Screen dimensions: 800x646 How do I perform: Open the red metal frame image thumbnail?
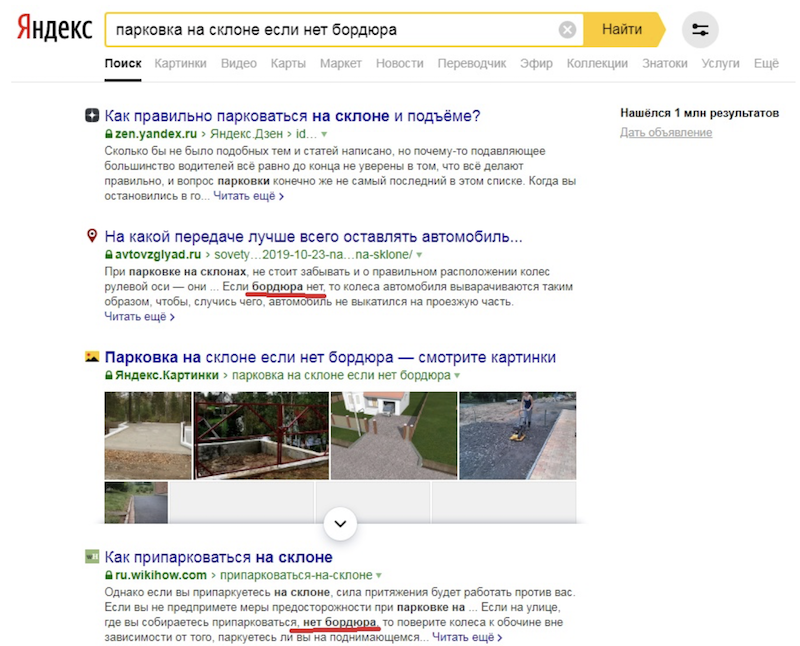pos(261,435)
